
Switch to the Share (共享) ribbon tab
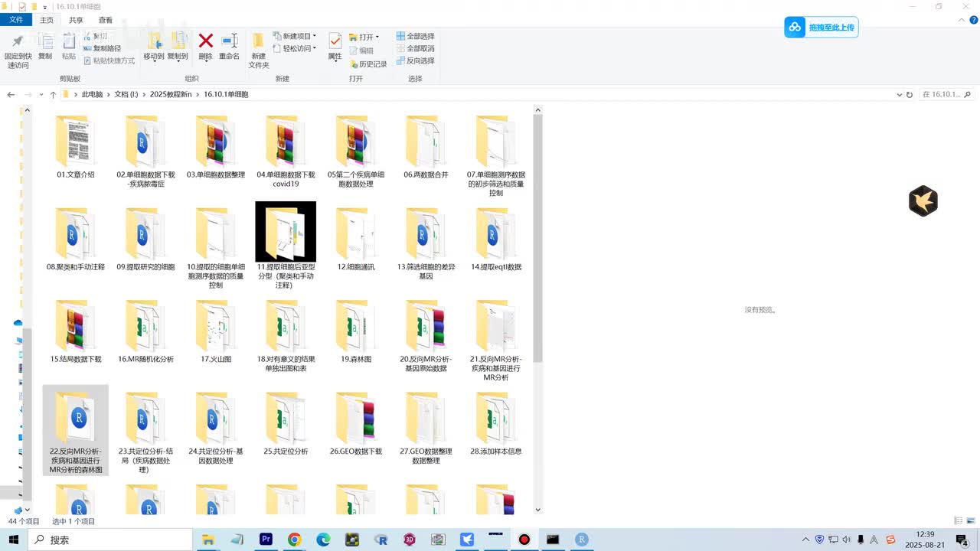coord(76,20)
